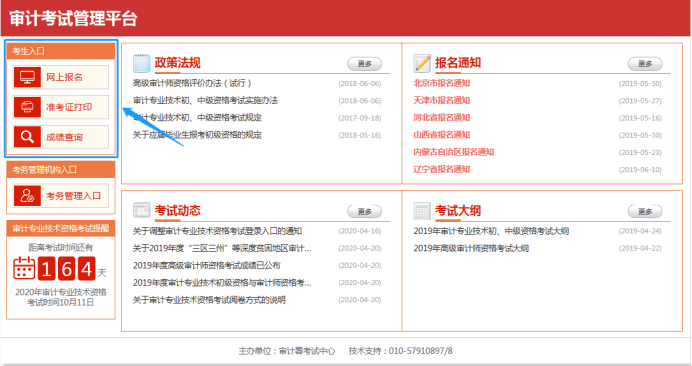
Task: Click the red monitor icon for 网上报名
Action: tap(27, 77)
